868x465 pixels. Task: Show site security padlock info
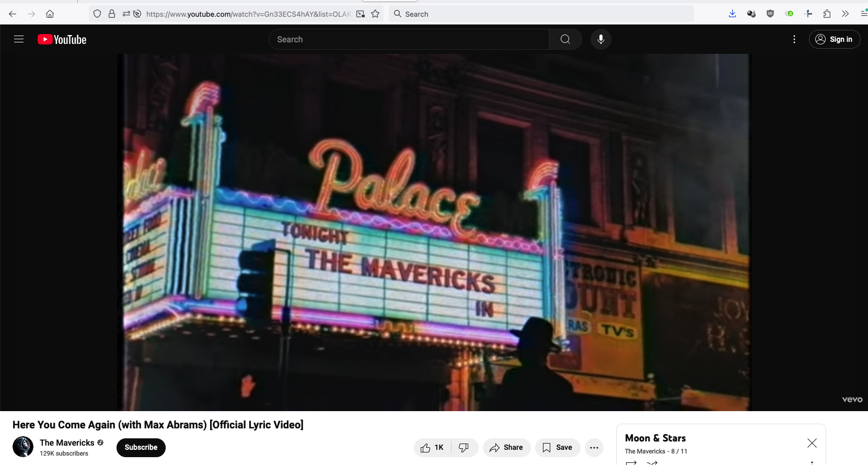(112, 14)
